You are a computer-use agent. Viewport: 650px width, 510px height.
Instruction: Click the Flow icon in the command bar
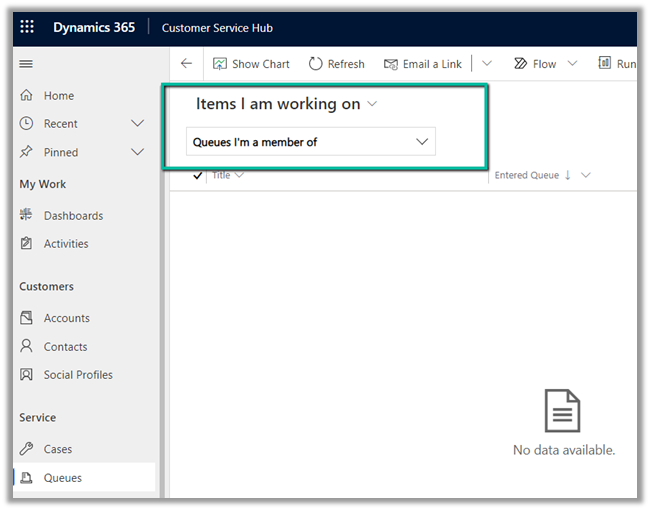pos(520,64)
